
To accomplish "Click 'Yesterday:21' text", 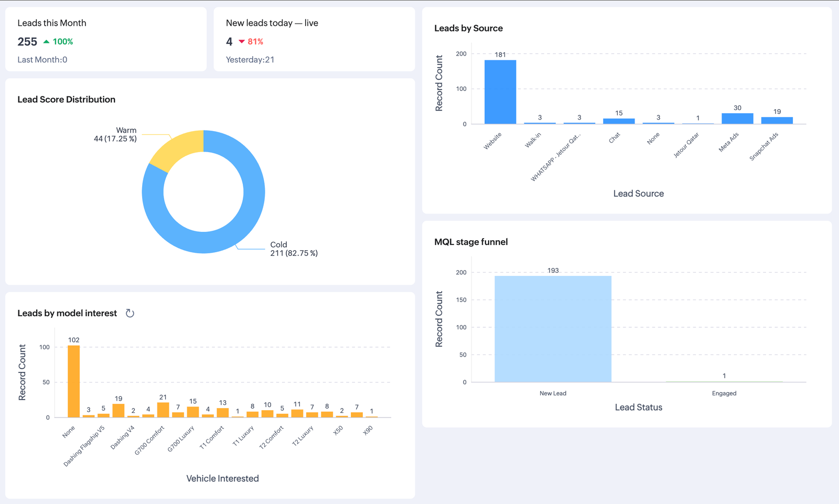I will coord(250,60).
